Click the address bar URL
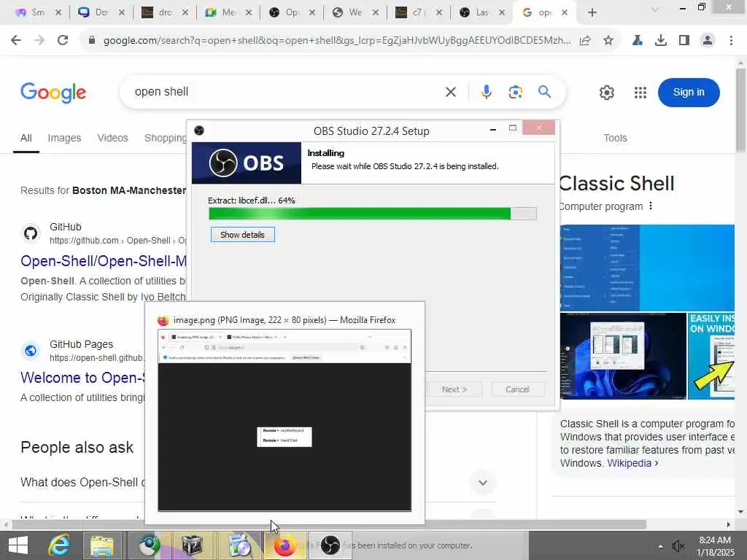This screenshot has height=560, width=747. (x=337, y=41)
